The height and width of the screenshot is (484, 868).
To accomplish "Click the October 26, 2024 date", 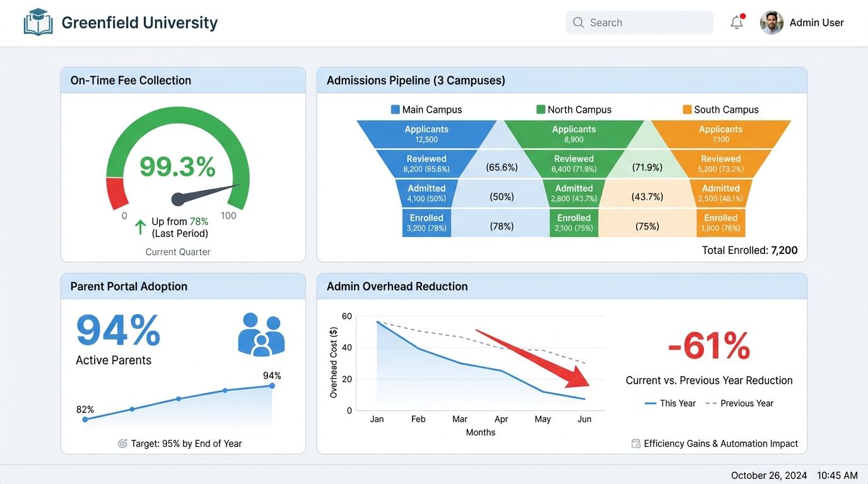I will [769, 476].
